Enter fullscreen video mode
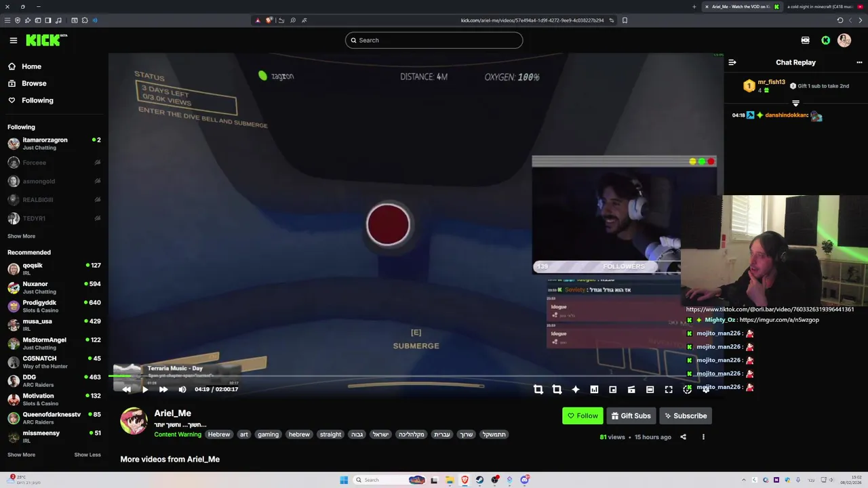This screenshot has width=868, height=488. [x=669, y=389]
